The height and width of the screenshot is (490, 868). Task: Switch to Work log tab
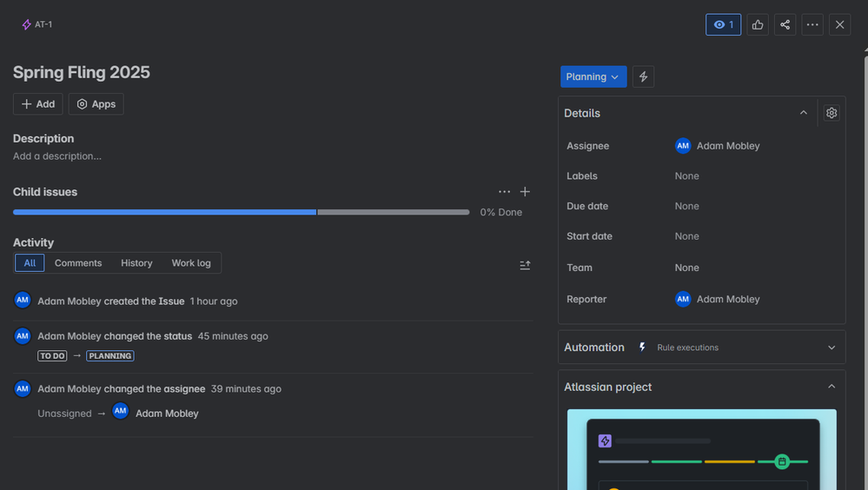[x=191, y=263]
